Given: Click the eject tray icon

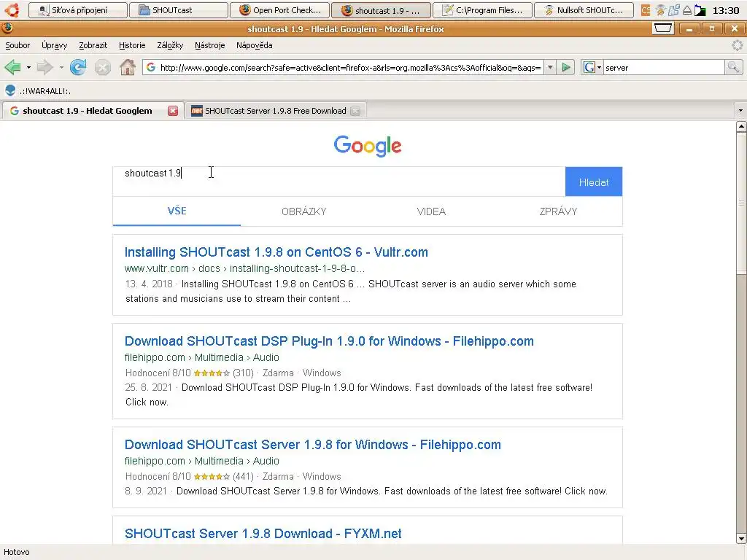Looking at the screenshot, I should coord(687,10).
